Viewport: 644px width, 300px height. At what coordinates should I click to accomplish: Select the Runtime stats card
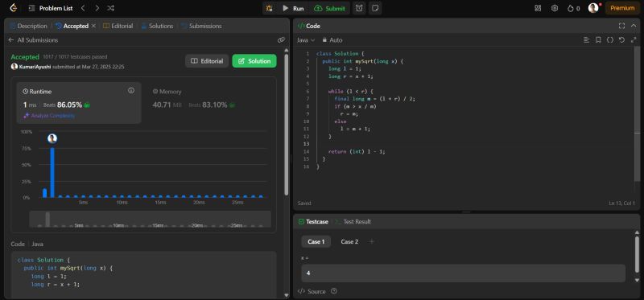[x=79, y=103]
